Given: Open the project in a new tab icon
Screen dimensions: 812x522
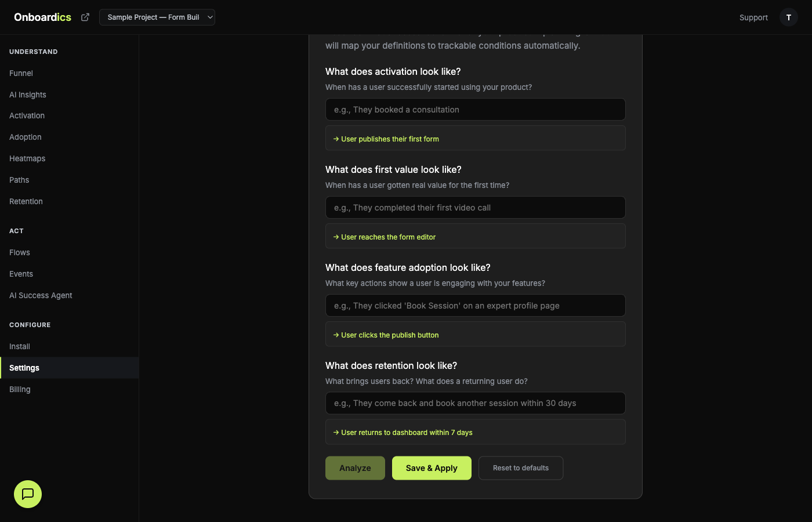Looking at the screenshot, I should coord(85,17).
